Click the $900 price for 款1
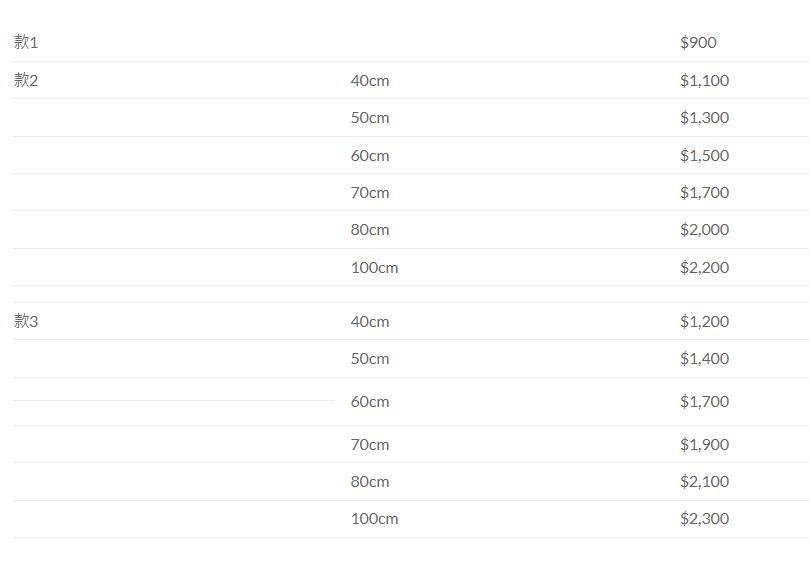Image resolution: width=809 pixels, height=568 pixels. coord(698,43)
